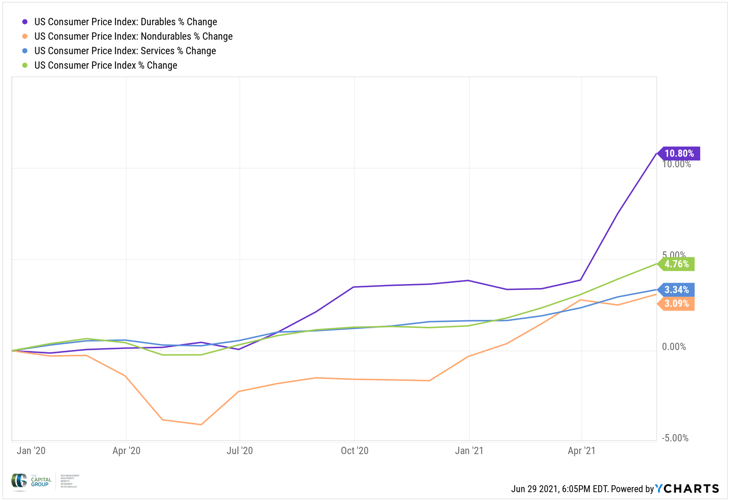
Task: Select the Services % Change legend label
Action: click(124, 51)
